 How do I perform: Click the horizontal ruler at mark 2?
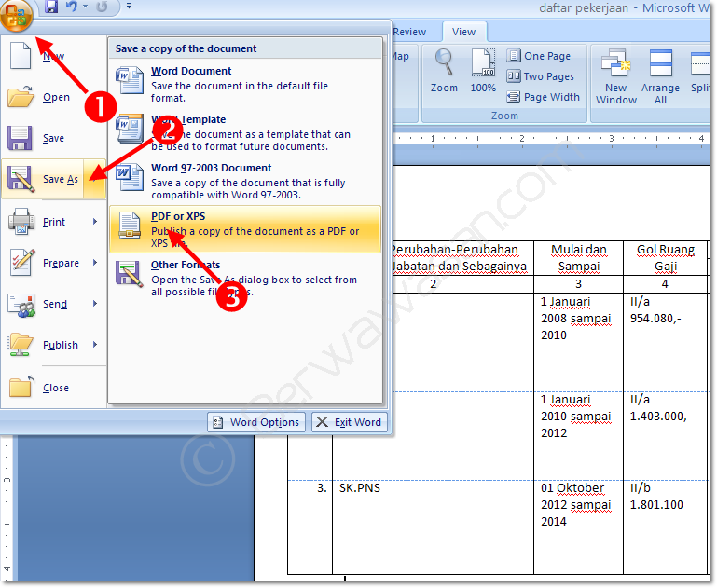pyautogui.click(x=522, y=139)
